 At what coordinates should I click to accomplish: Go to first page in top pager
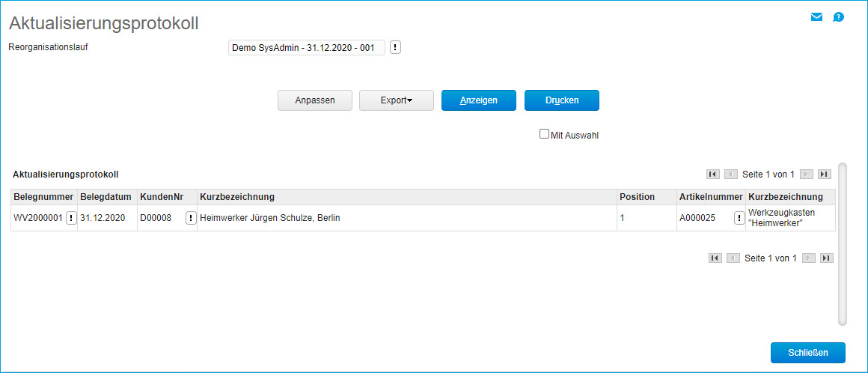tap(713, 174)
